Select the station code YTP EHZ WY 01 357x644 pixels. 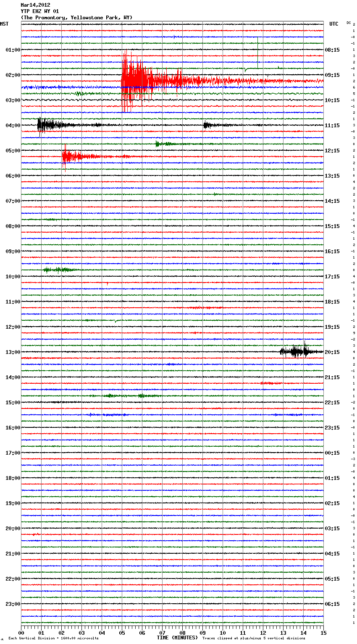(x=40, y=11)
